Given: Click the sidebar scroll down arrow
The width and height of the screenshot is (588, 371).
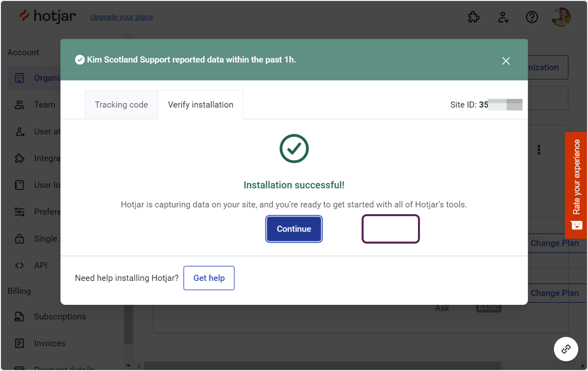Looking at the screenshot, I should click(128, 366).
